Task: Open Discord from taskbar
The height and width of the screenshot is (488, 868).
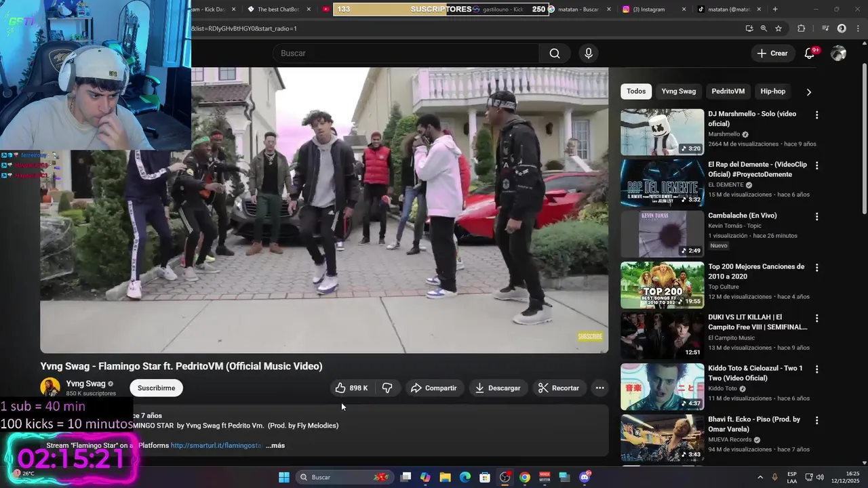Action: (x=585, y=477)
